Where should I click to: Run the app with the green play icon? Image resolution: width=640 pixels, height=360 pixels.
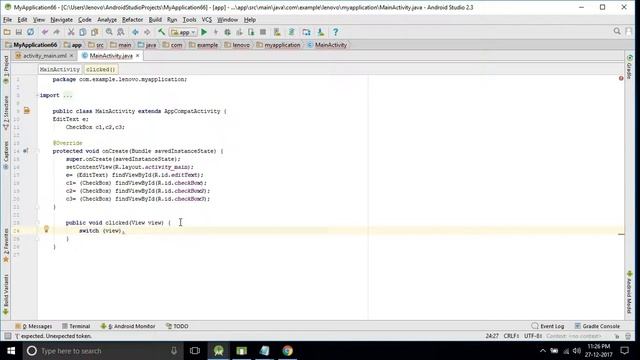coord(204,32)
